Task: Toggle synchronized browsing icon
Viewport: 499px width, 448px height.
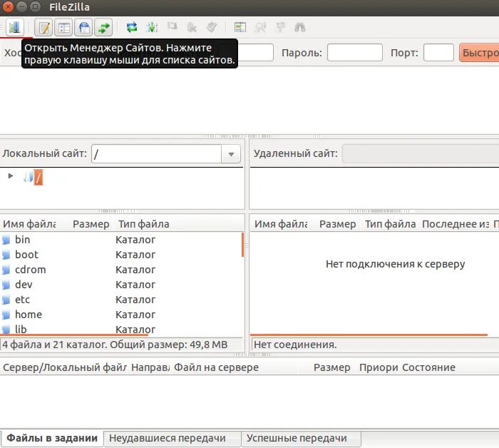Action: coord(280,27)
